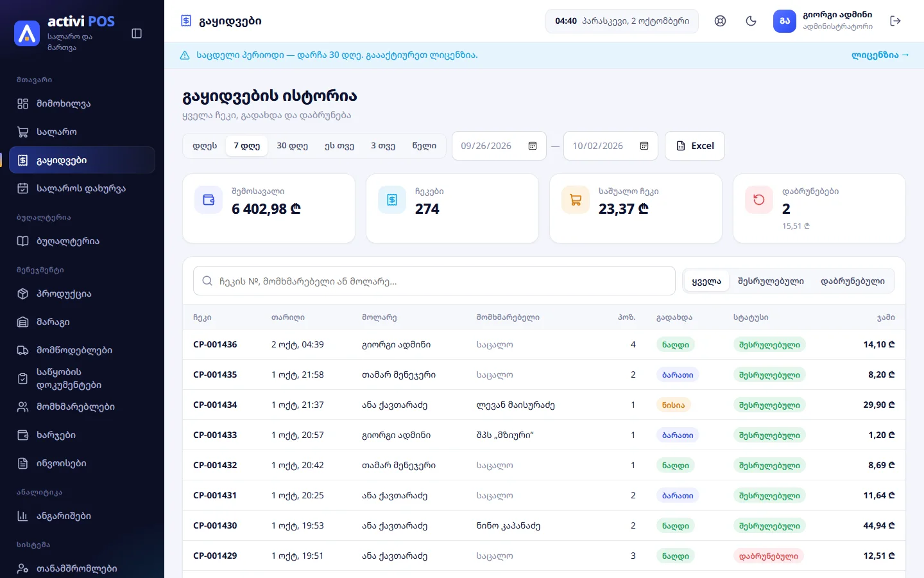The width and height of the screenshot is (924, 578).
Task: Select the წელი period range
Action: point(424,146)
